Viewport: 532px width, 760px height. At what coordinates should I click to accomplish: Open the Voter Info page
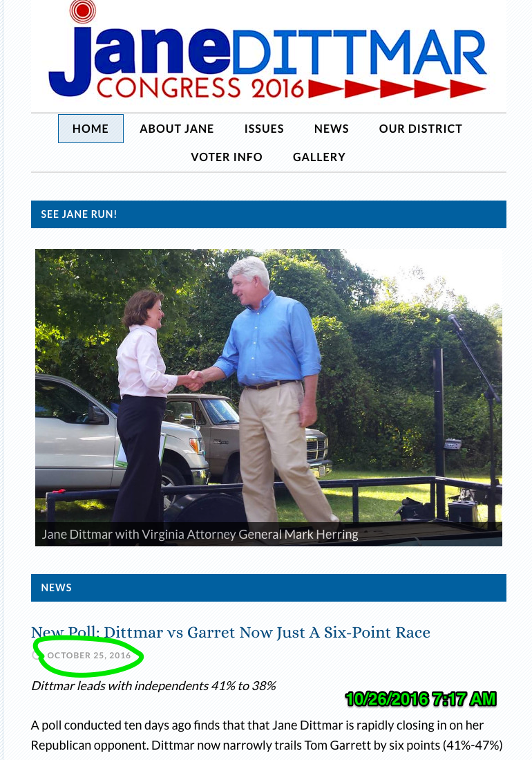(227, 157)
